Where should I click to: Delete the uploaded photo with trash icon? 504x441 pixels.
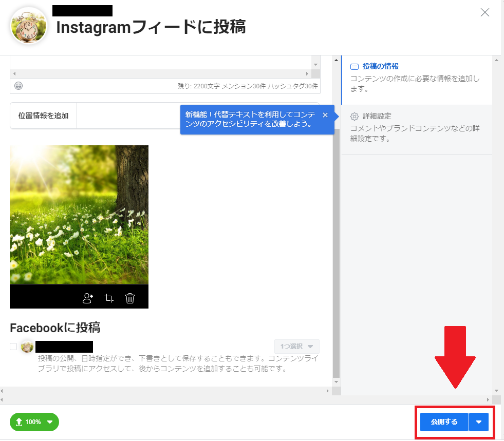[x=130, y=298]
